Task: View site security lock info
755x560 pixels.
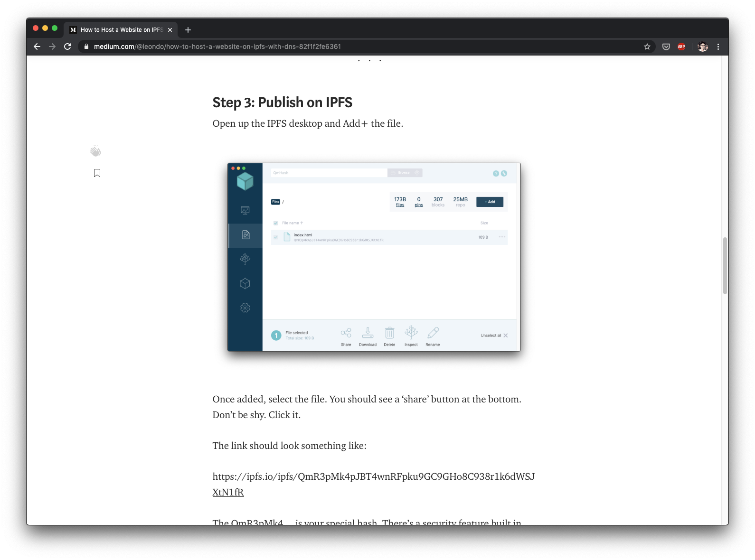Action: point(86,47)
